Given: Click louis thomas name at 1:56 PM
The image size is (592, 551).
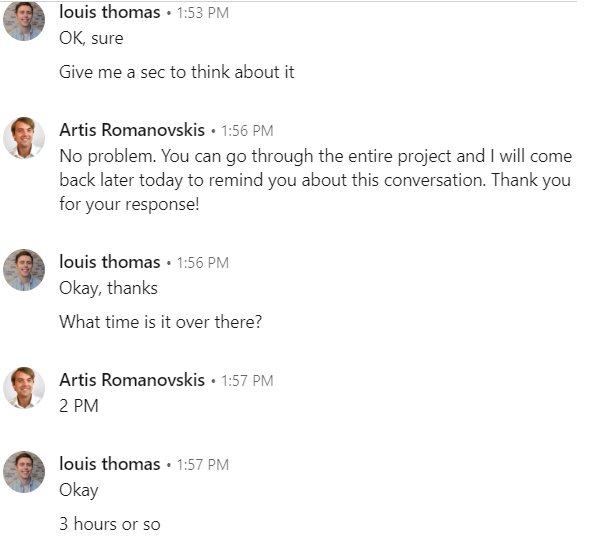Looking at the screenshot, I should (x=110, y=262).
